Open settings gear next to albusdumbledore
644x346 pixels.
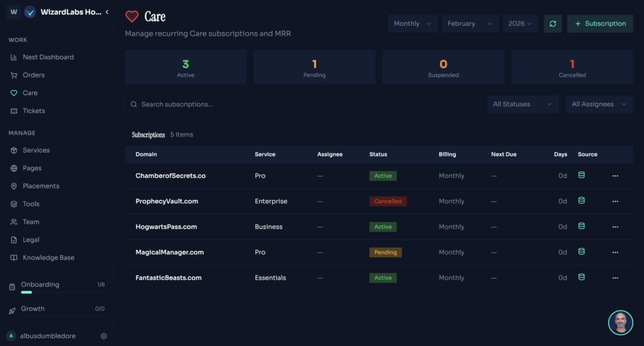[x=104, y=336]
